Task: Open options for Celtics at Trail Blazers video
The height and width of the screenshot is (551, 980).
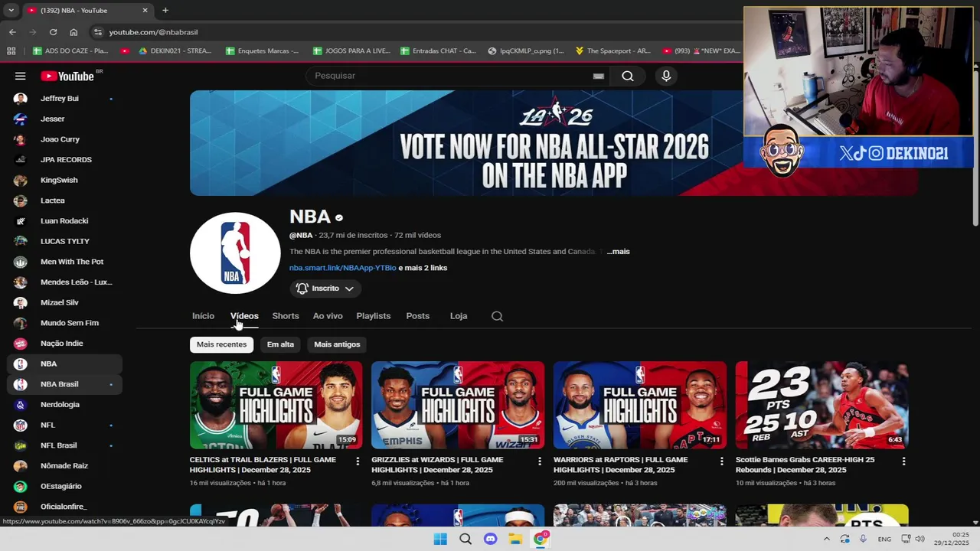Action: pos(358,461)
